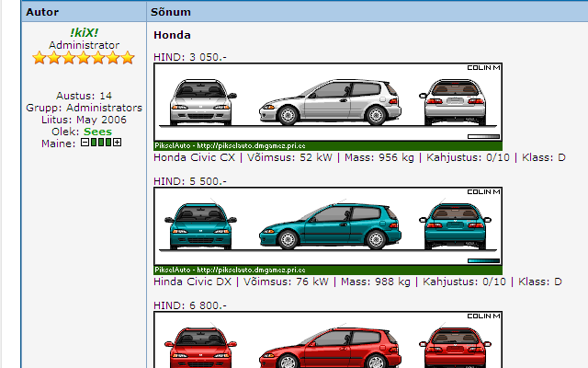Click the "Grupp: Administrators" text

pos(84,108)
